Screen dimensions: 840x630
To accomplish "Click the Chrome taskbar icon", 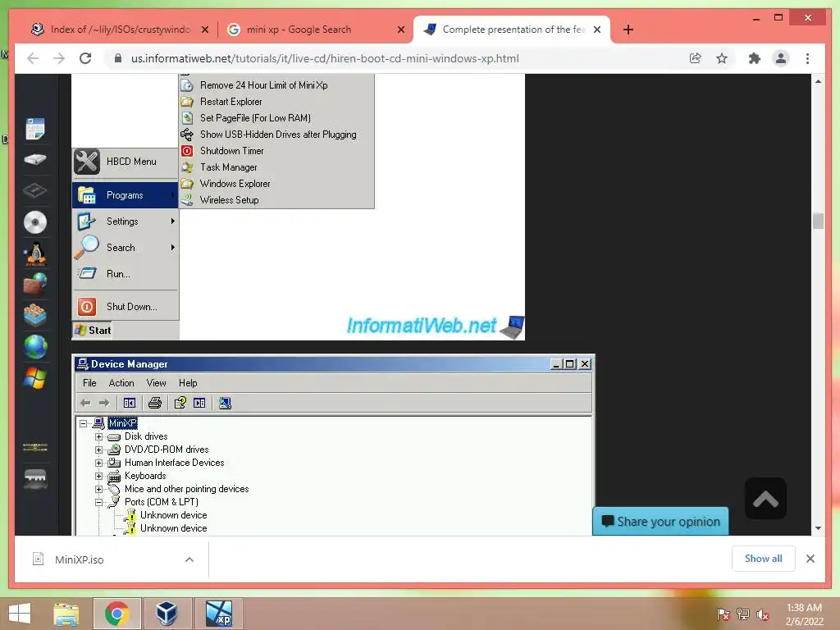I will point(116,614).
